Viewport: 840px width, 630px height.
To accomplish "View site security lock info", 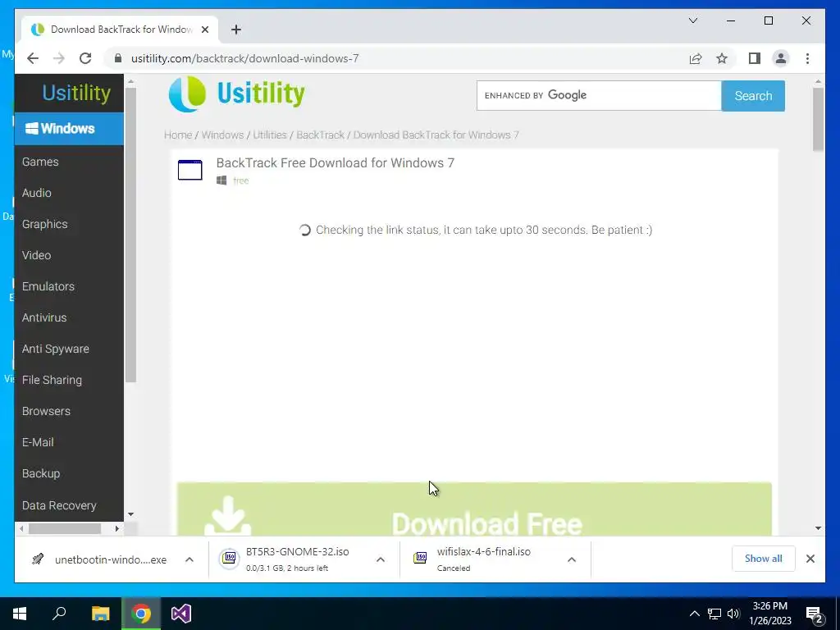I will [118, 58].
